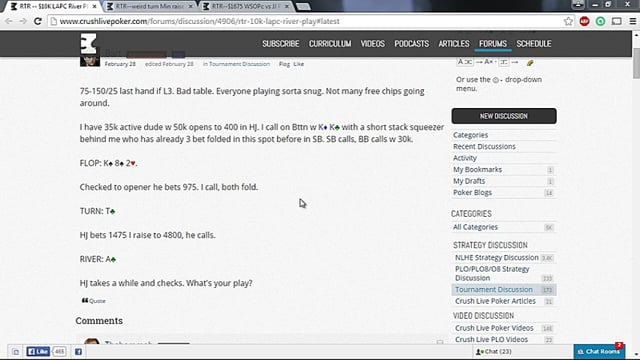Image resolution: width=640 pixels, height=360 pixels.
Task: Open CURRICULUM in the nav bar
Action: point(330,44)
